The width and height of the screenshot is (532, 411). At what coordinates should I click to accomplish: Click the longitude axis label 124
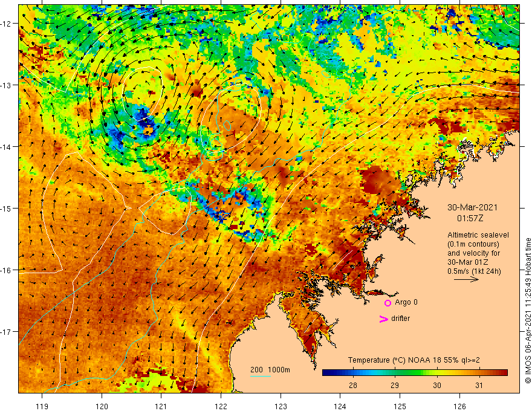[x=340, y=406]
